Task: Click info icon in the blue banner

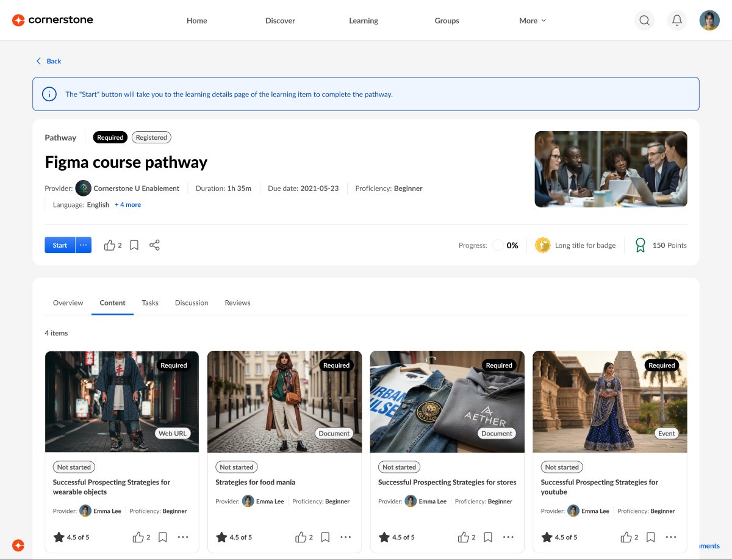Action: click(49, 94)
